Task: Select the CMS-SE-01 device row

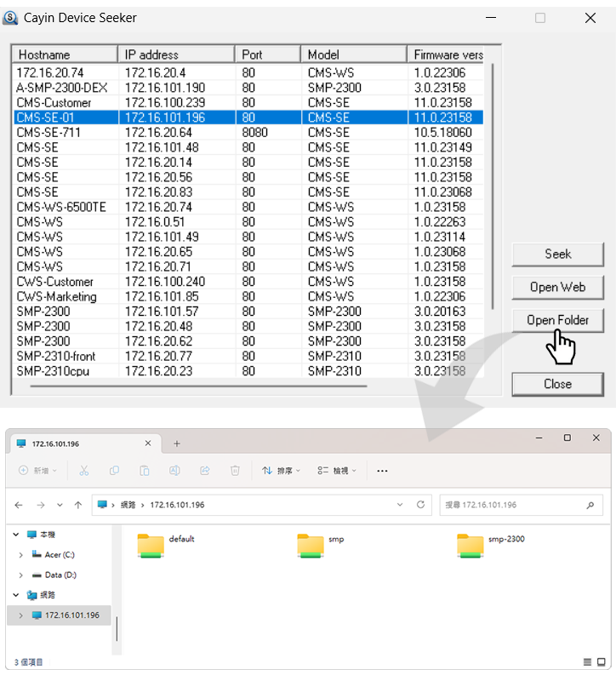Action: point(248,117)
